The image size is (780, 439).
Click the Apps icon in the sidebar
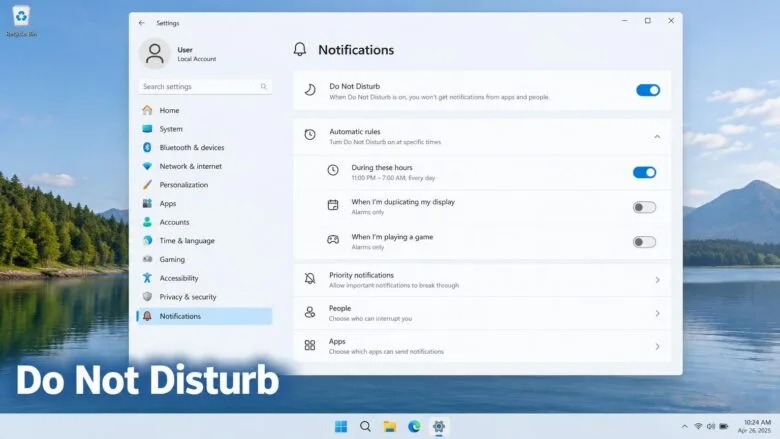(x=147, y=203)
